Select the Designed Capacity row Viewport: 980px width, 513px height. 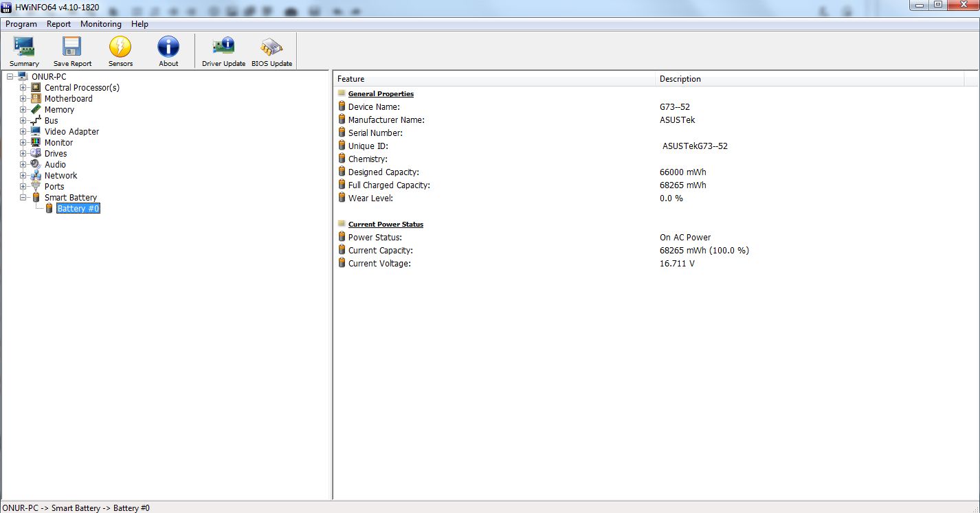(x=656, y=172)
